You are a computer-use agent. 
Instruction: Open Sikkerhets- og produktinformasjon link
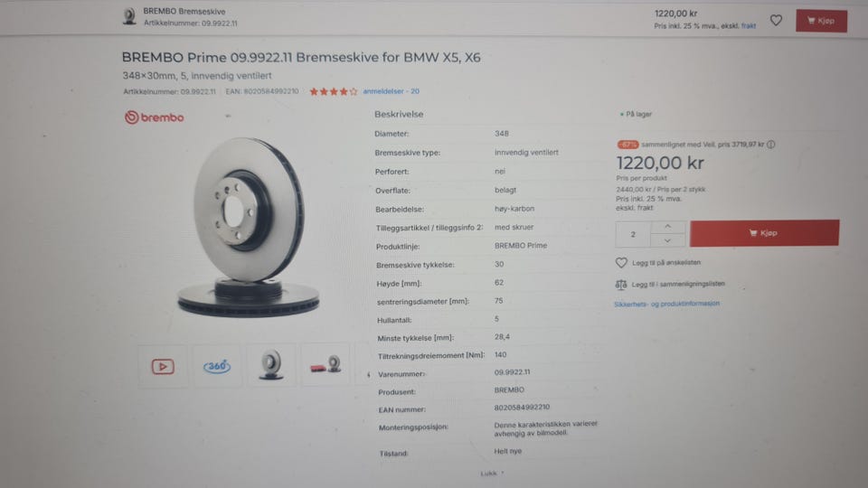coord(666,304)
